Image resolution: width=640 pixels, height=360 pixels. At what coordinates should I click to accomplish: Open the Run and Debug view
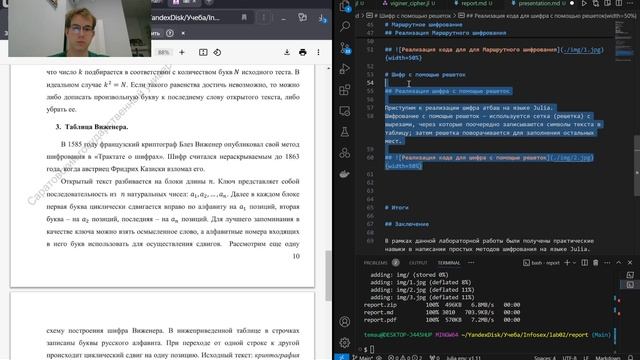[x=345, y=69]
